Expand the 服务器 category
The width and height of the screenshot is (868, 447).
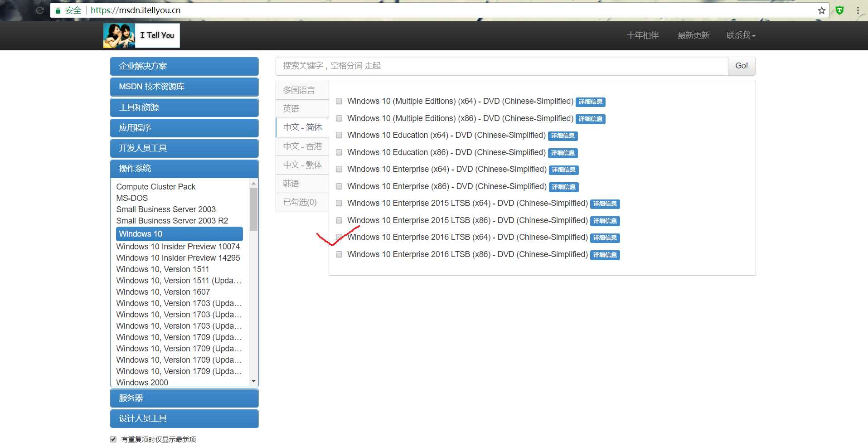[x=184, y=398]
